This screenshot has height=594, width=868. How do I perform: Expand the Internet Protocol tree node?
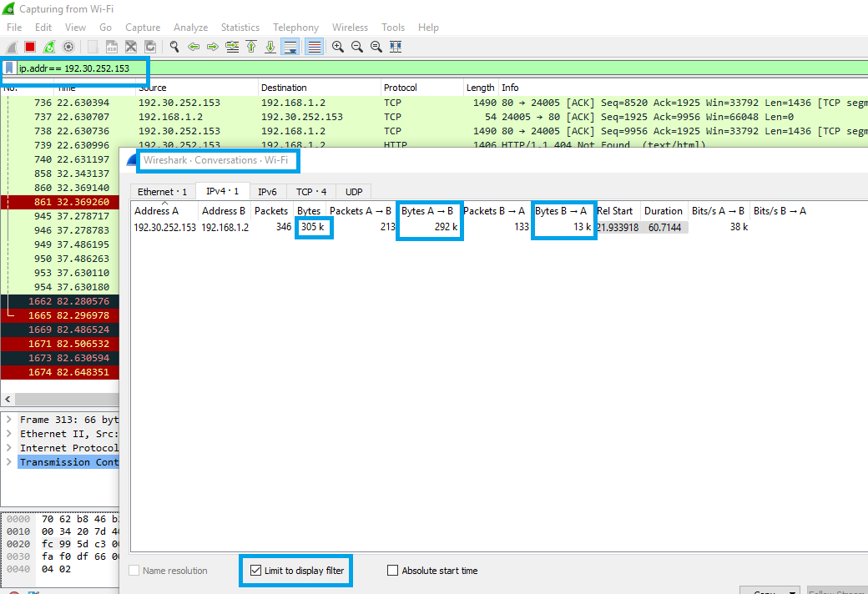(x=9, y=448)
